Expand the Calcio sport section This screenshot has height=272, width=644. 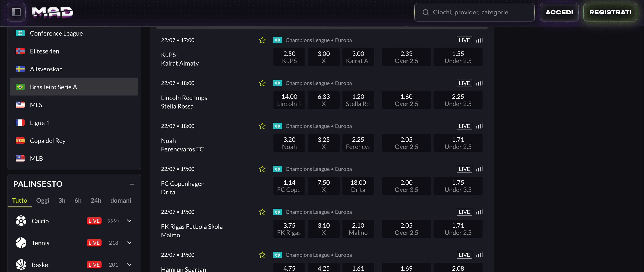(x=129, y=221)
